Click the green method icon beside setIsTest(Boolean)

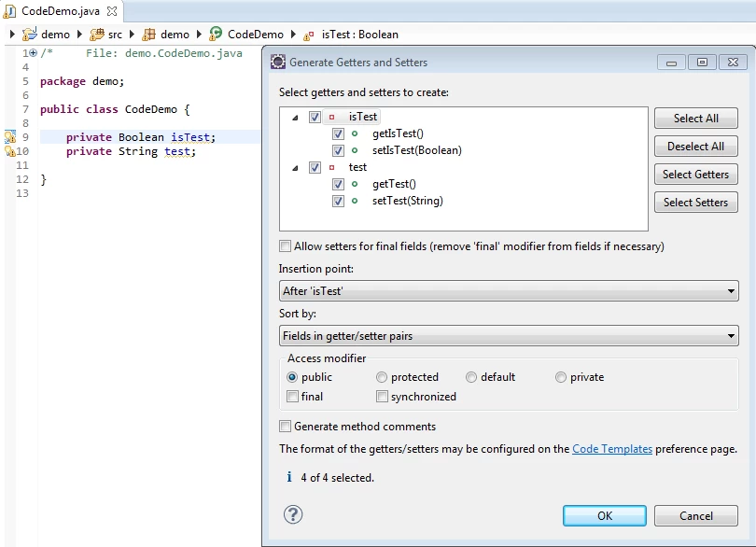point(355,150)
